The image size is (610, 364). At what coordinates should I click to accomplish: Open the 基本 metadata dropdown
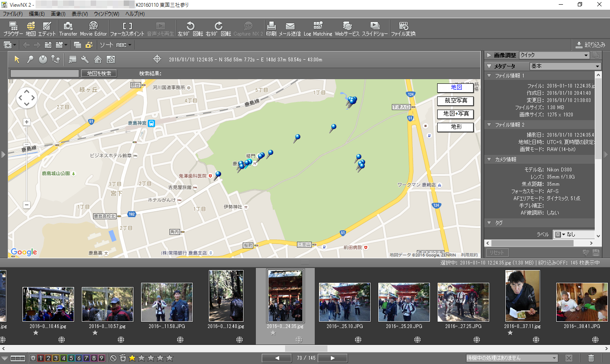point(566,66)
